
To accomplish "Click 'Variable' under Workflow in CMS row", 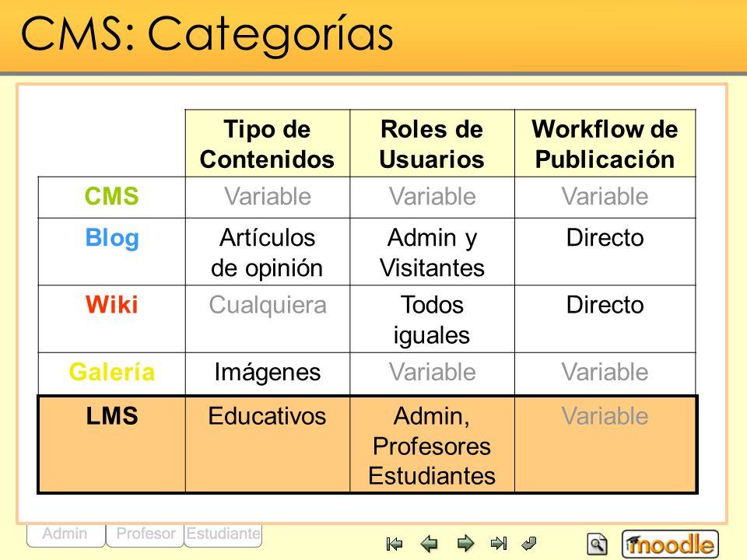I will pos(605,196).
